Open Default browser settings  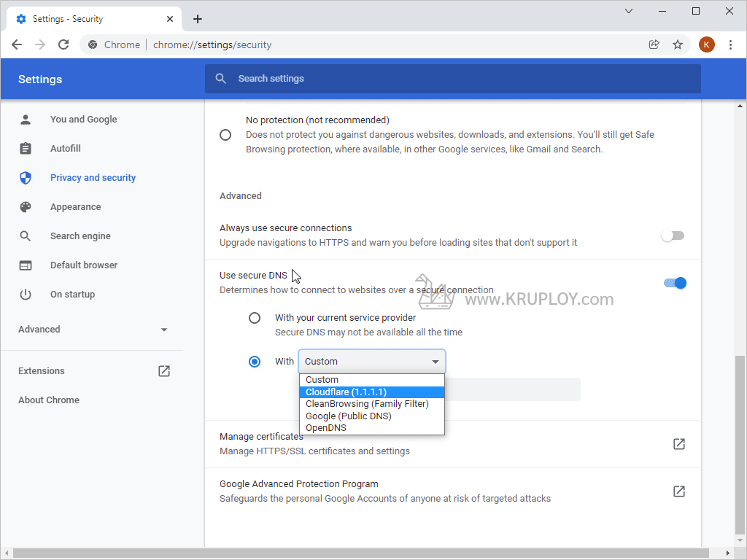tap(83, 265)
